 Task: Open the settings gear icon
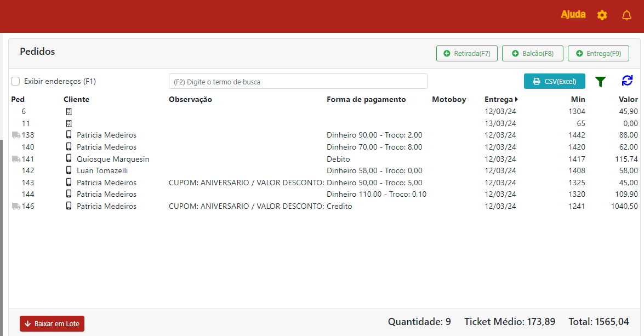coord(602,15)
